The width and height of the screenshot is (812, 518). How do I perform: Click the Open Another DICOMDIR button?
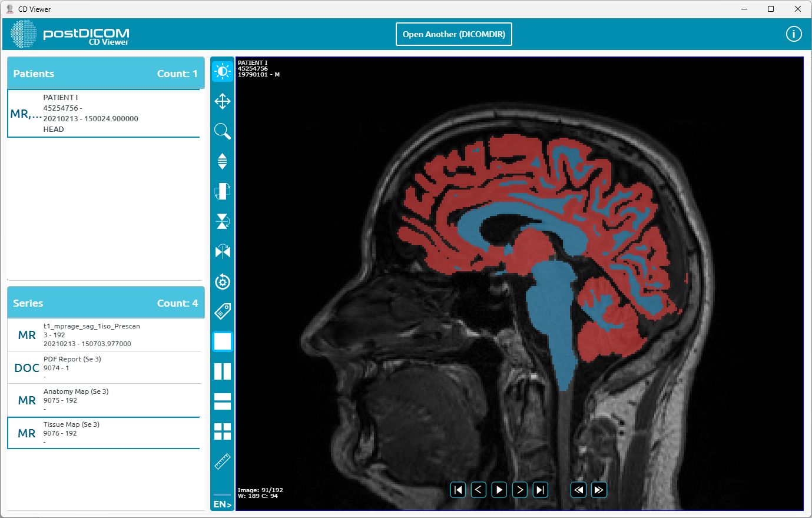(453, 34)
